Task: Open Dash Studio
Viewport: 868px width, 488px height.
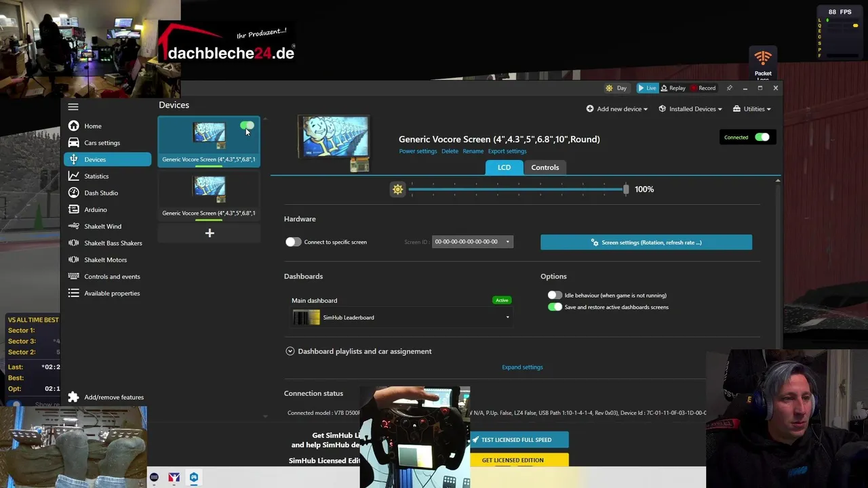Action: 101,193
